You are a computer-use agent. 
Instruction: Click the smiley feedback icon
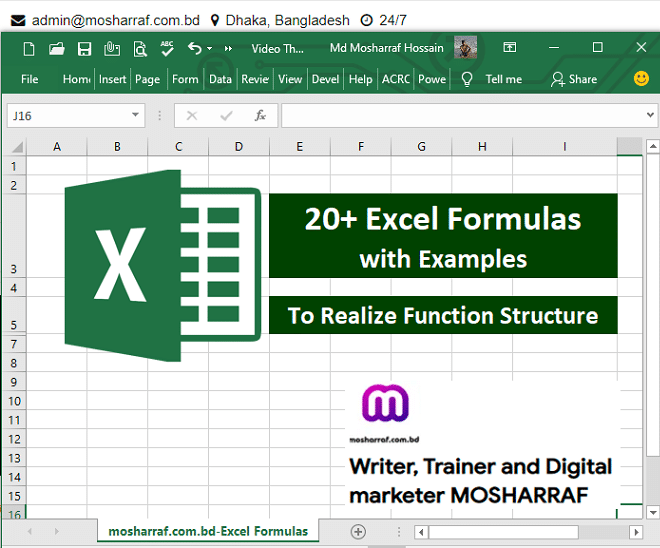641,78
